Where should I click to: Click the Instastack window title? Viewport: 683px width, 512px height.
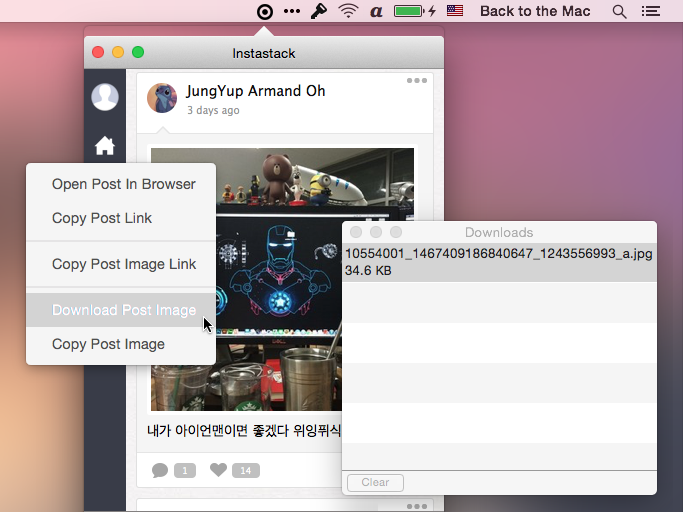(x=264, y=53)
